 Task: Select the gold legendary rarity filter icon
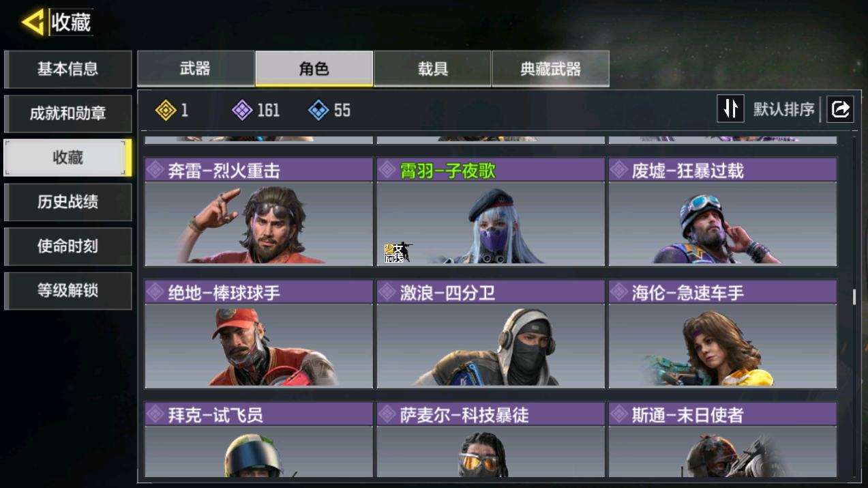(166, 110)
